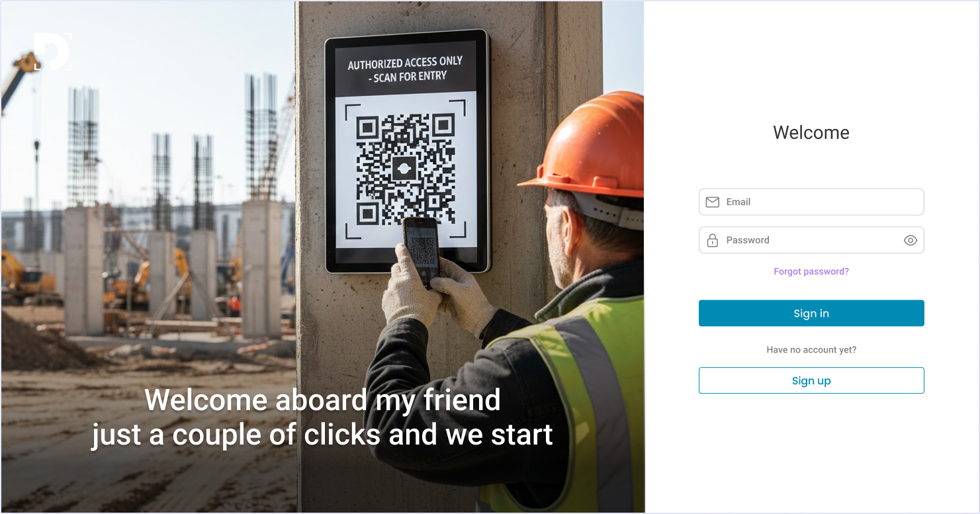Click the envelope icon in Email field

pyautogui.click(x=713, y=202)
